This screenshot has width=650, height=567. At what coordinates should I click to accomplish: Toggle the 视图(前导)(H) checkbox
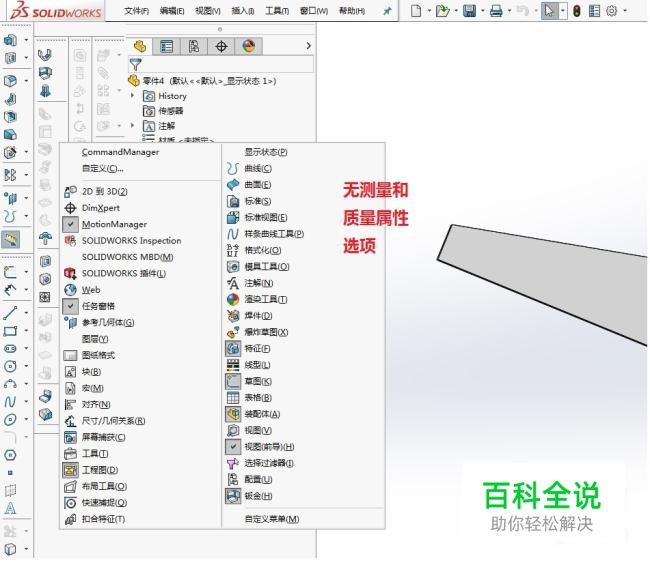click(233, 447)
